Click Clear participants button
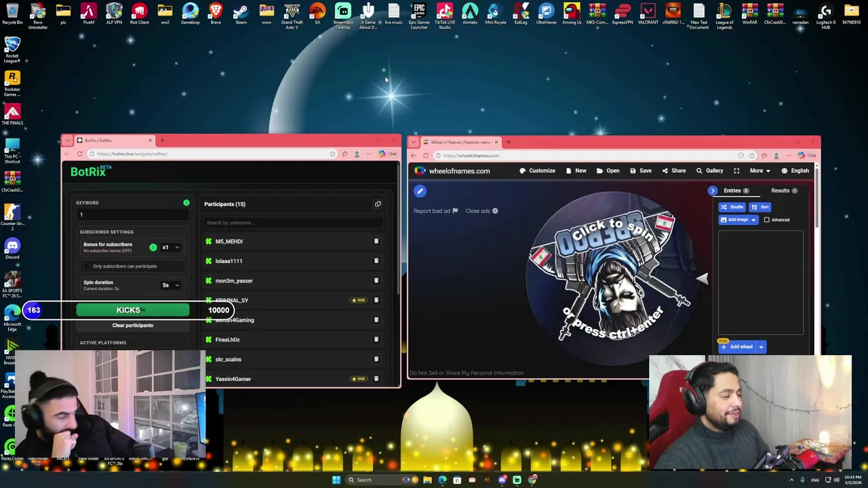The width and height of the screenshot is (868, 488). coord(133,325)
